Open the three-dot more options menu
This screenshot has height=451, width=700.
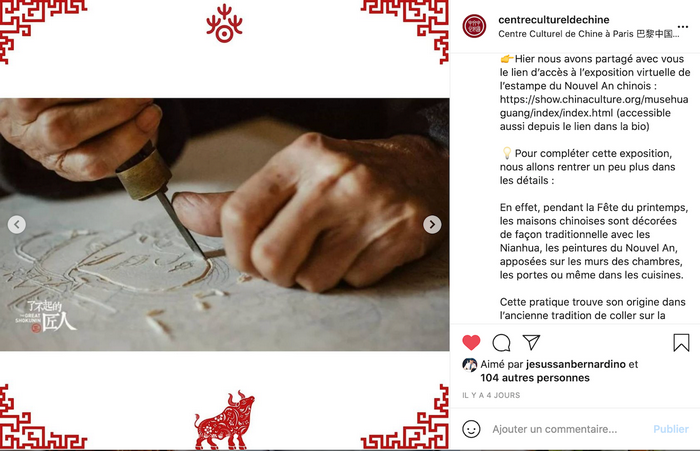pos(683,27)
